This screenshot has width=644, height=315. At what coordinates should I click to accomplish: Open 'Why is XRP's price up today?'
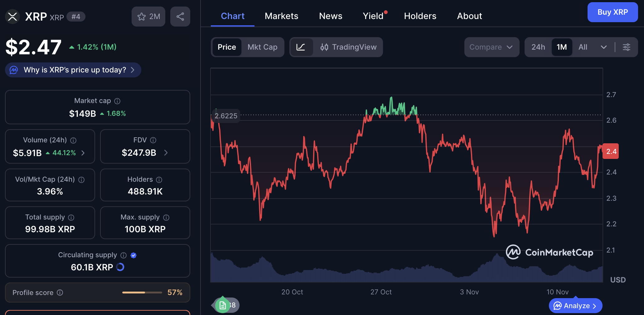73,70
